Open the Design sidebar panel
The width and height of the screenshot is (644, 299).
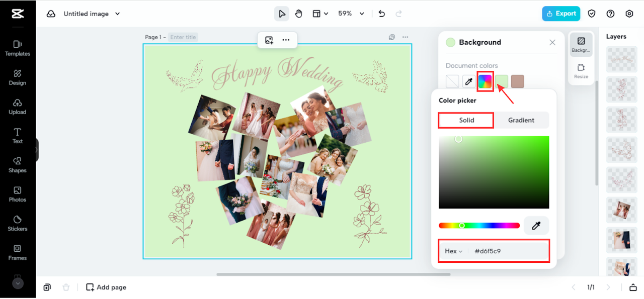coord(18,77)
